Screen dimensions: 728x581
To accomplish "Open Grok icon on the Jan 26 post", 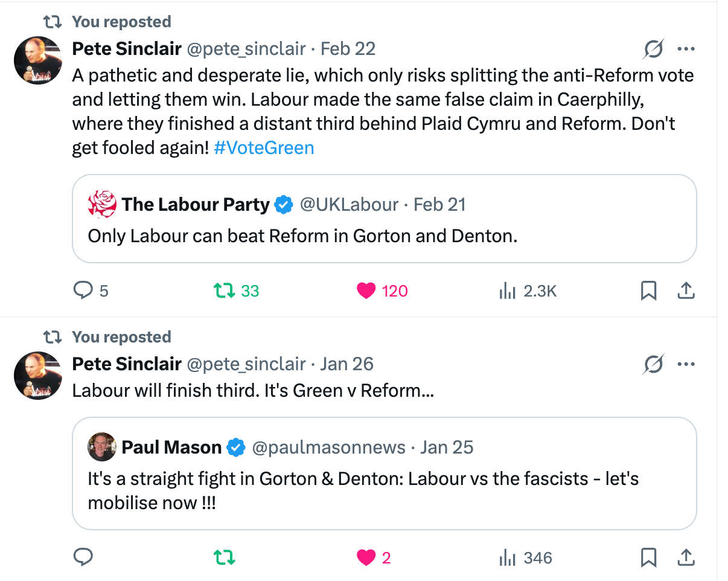I will [x=653, y=364].
